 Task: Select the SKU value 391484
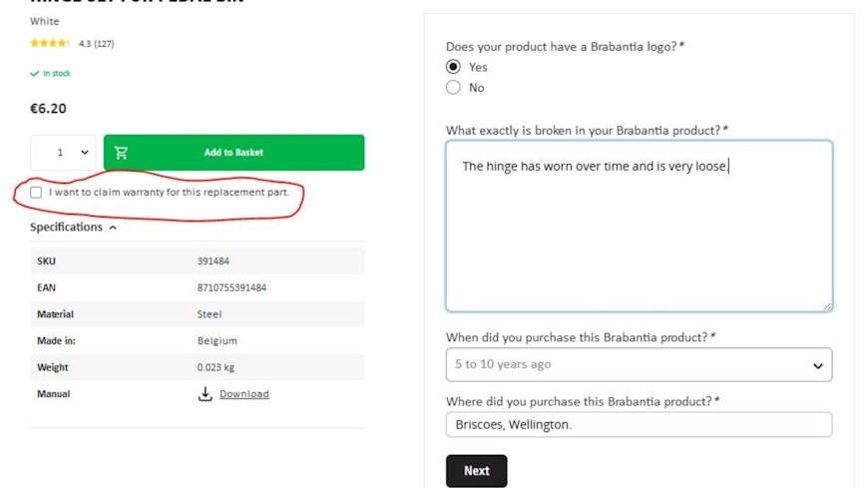coord(214,260)
